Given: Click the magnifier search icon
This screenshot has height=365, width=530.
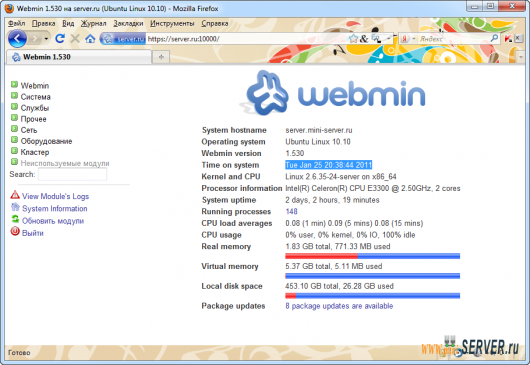Looking at the screenshot, I should pos(494,38).
